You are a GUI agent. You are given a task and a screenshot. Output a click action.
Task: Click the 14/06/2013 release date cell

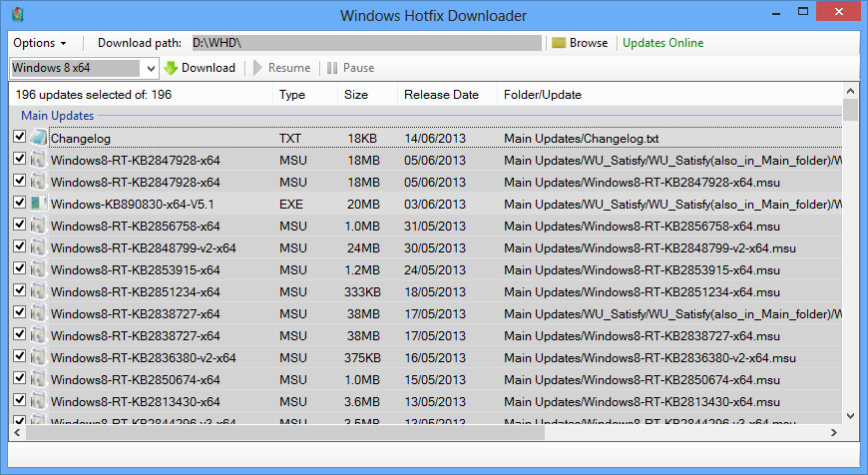point(435,139)
